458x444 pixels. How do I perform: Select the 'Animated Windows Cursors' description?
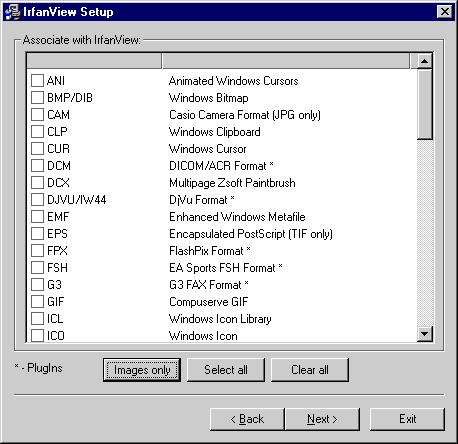coord(234,81)
